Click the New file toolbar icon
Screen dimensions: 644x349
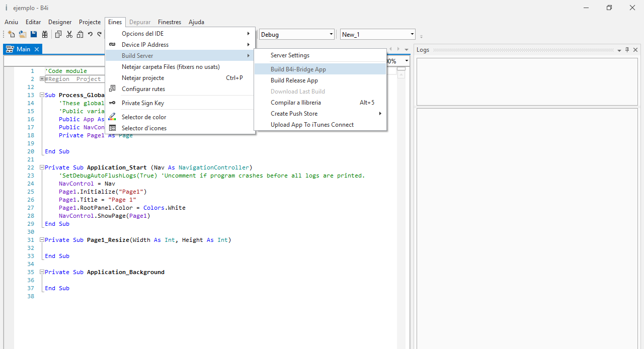(x=11, y=35)
